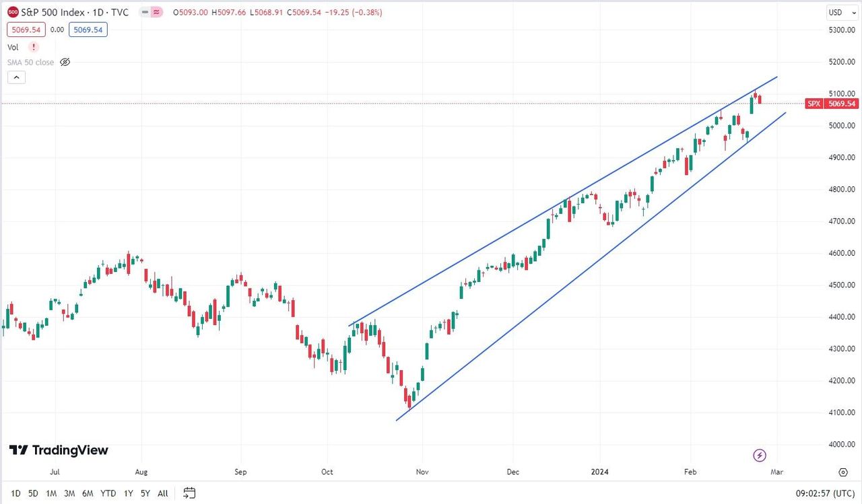Click the 0.00 spread value

[57, 30]
